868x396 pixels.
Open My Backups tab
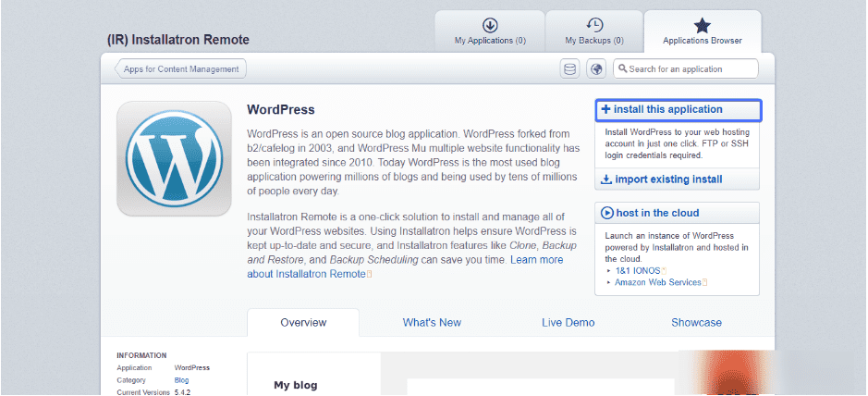(x=594, y=31)
